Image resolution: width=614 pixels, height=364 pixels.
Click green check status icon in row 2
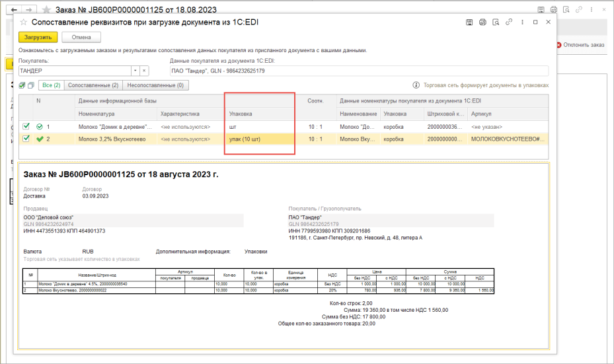(40, 139)
